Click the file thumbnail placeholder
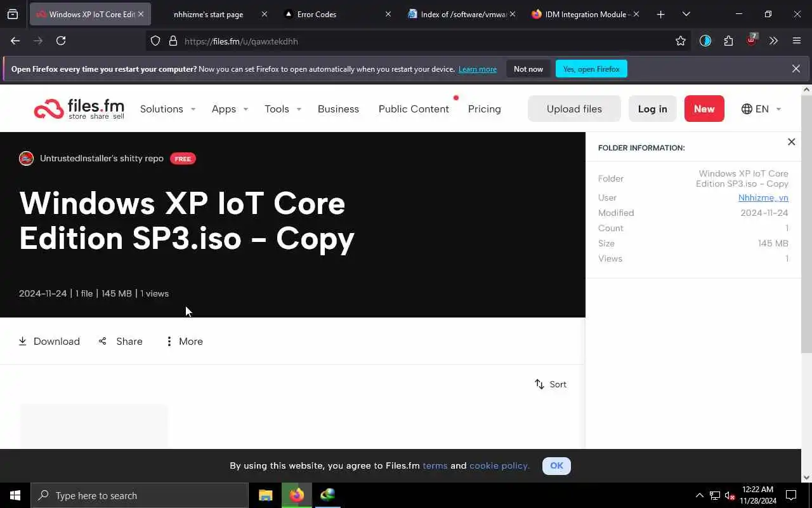Image resolution: width=812 pixels, height=508 pixels. (94, 426)
